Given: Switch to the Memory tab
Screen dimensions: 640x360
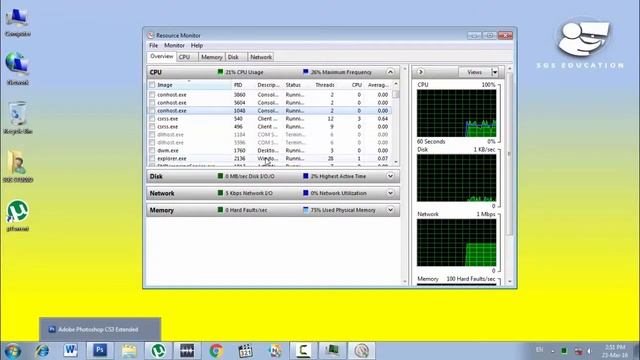Looking at the screenshot, I should pyautogui.click(x=211, y=57).
